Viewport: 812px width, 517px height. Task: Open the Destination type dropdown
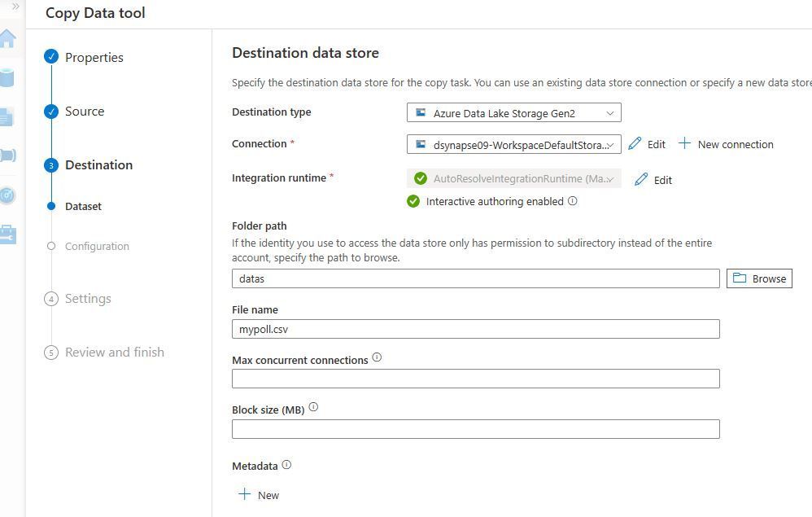point(513,113)
